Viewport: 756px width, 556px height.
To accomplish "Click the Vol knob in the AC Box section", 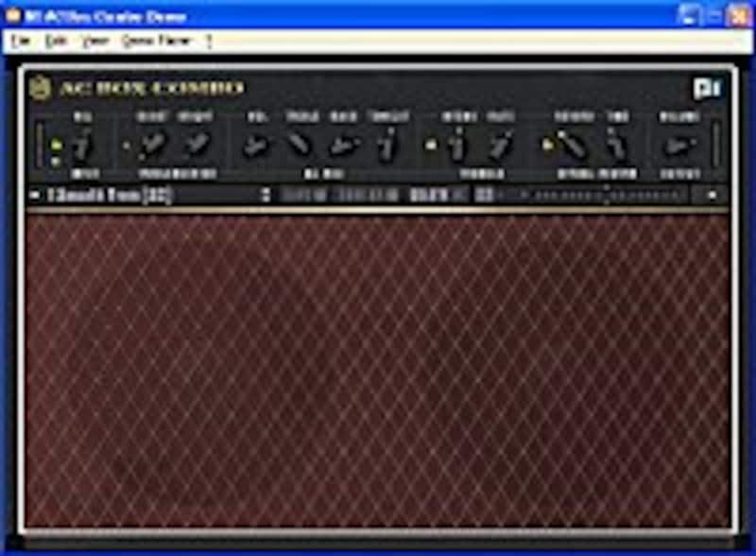I will click(255, 146).
